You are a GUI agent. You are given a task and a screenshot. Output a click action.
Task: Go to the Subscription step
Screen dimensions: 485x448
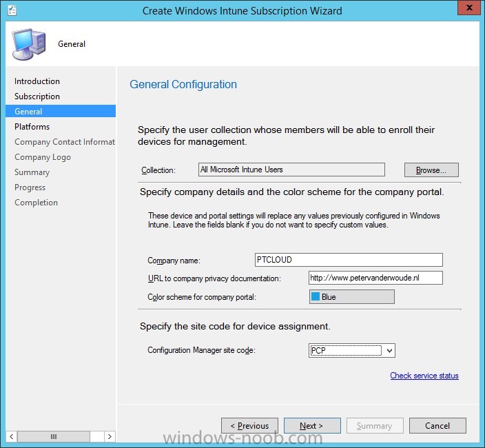coord(37,96)
